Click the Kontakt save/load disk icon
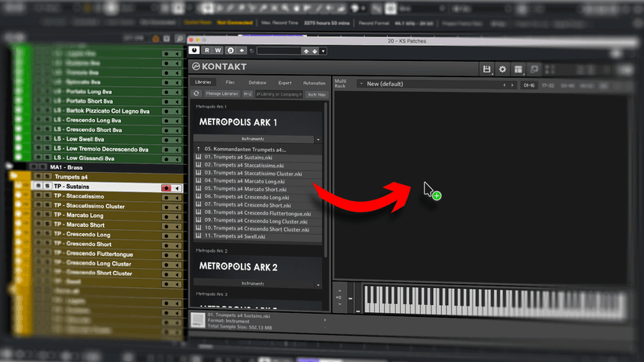Screen dimensions: 644x362 (x=487, y=69)
